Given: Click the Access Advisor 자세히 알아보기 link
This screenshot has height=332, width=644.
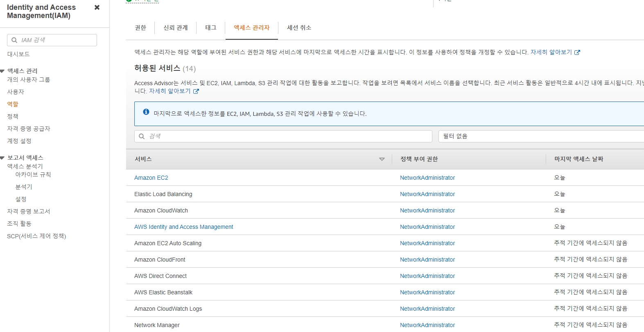Looking at the screenshot, I should (170, 91).
